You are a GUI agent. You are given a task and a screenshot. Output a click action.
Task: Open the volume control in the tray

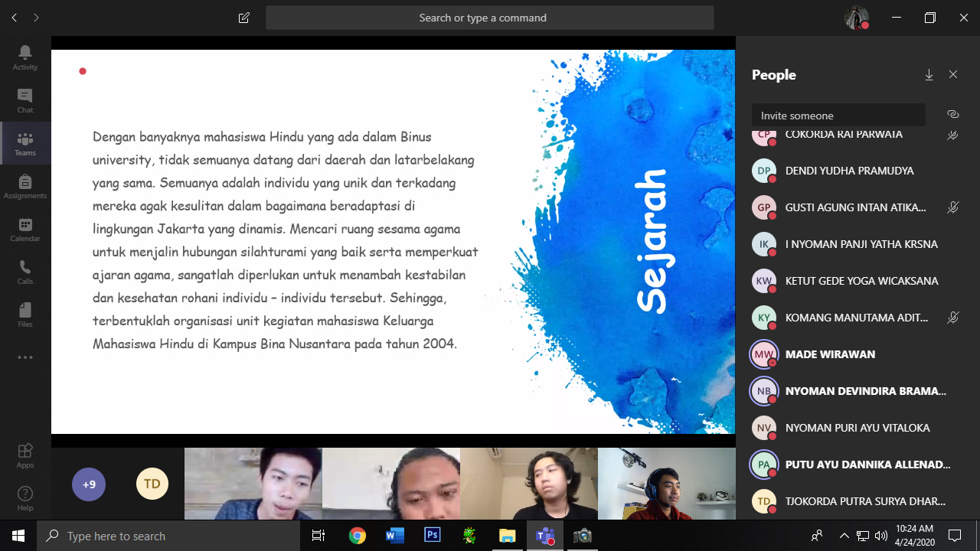click(881, 536)
